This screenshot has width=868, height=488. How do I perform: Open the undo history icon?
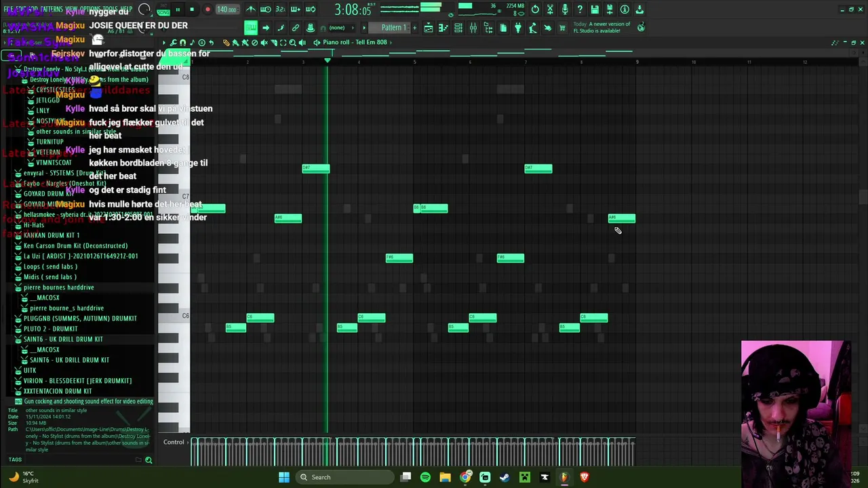tap(535, 9)
